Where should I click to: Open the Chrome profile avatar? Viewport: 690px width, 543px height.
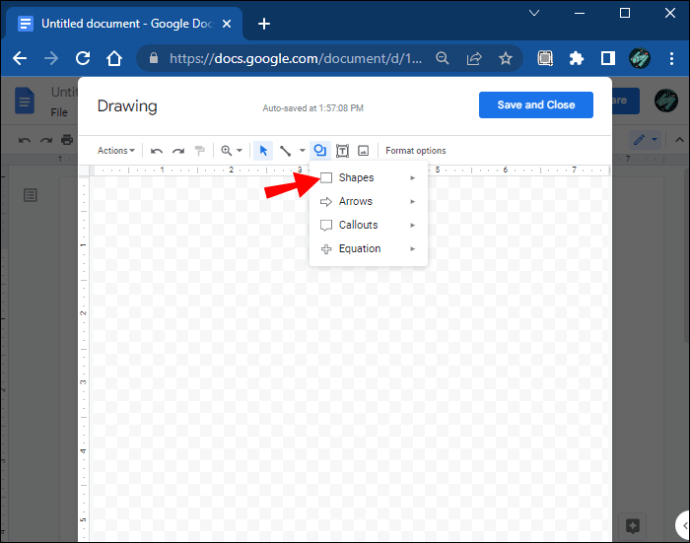tap(640, 58)
